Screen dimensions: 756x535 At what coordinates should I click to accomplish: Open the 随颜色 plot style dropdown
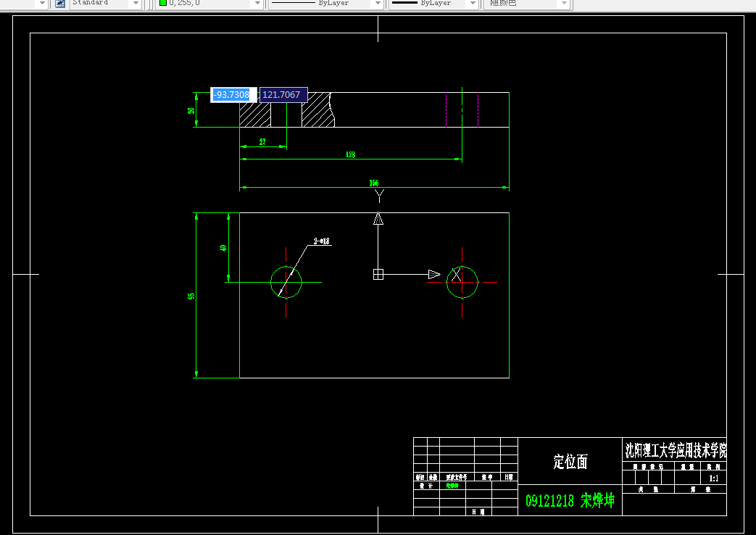(x=564, y=4)
